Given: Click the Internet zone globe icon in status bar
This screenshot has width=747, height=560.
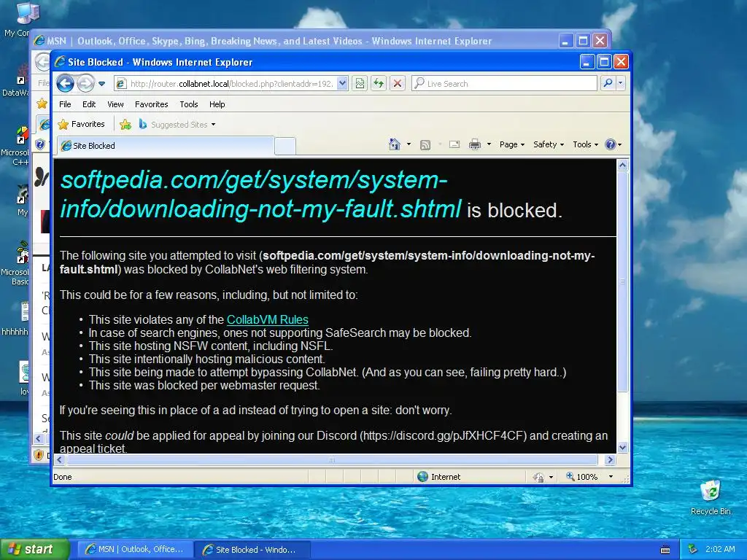Looking at the screenshot, I should pos(422,477).
